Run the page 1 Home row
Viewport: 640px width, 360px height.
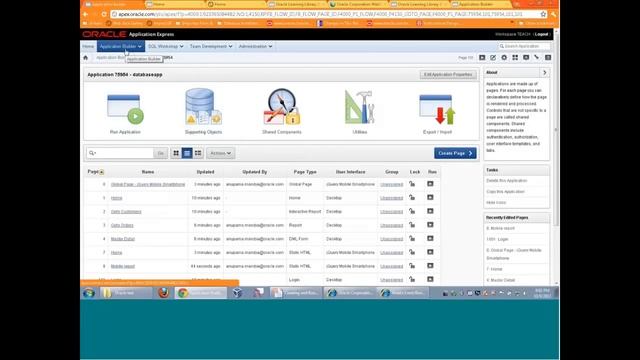pyautogui.click(x=430, y=198)
